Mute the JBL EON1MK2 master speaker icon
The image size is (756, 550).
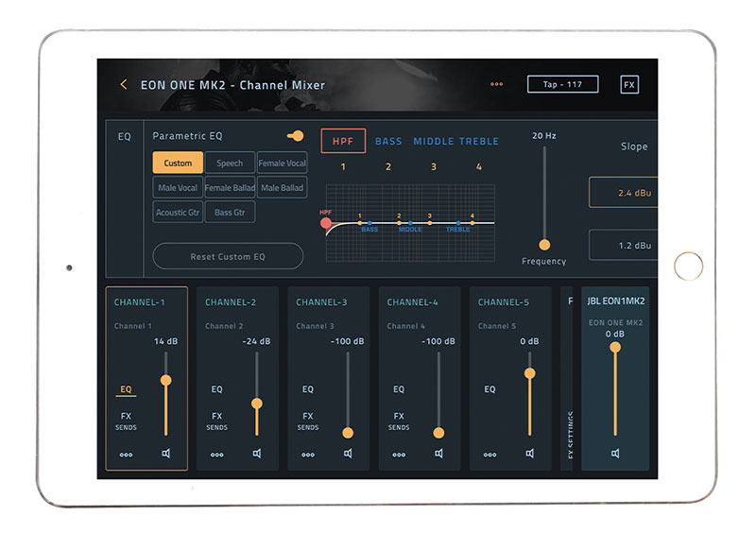(x=615, y=453)
